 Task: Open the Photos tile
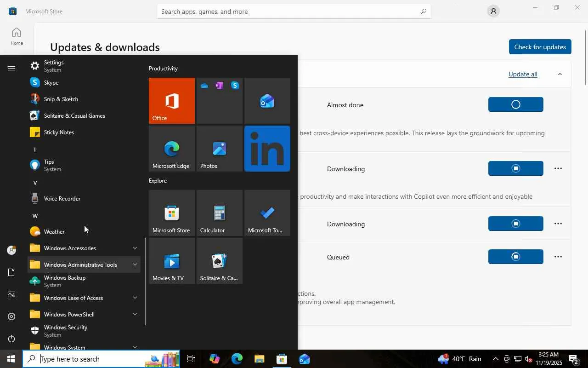(x=220, y=149)
